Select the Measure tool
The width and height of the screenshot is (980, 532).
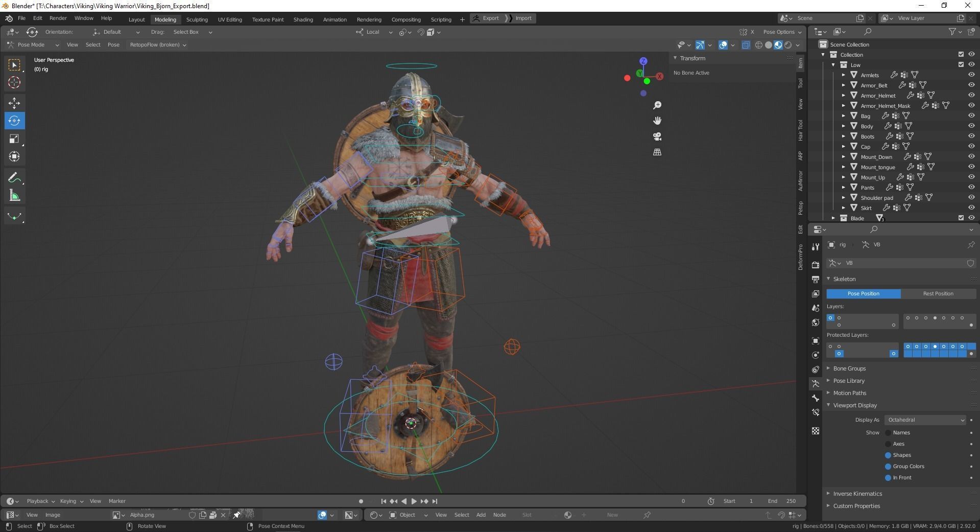(x=14, y=195)
